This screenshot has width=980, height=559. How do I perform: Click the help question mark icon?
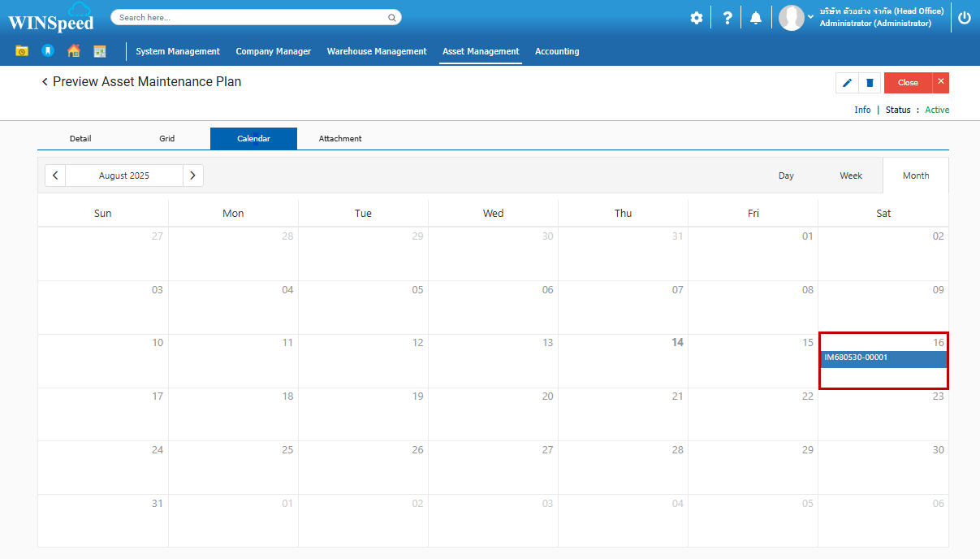pos(727,18)
